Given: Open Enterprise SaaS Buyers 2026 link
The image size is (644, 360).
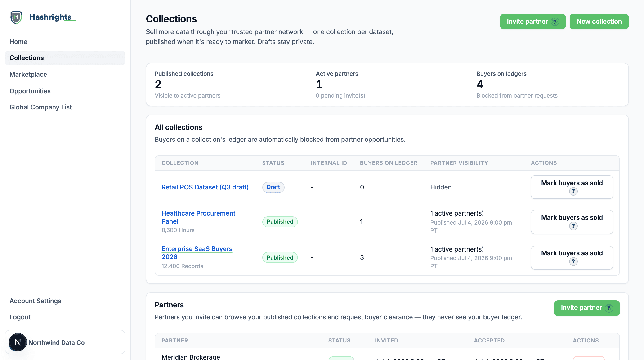Looking at the screenshot, I should pyautogui.click(x=197, y=253).
